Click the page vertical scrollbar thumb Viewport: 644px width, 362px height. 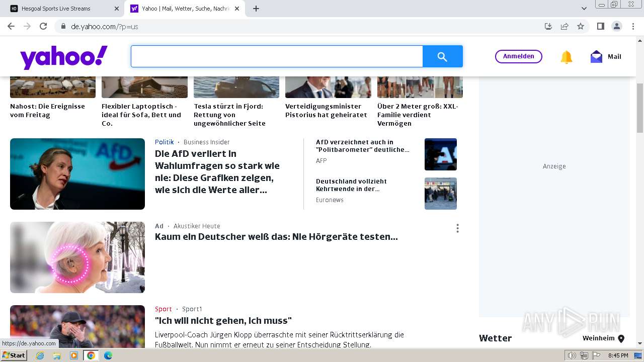pyautogui.click(x=640, y=108)
